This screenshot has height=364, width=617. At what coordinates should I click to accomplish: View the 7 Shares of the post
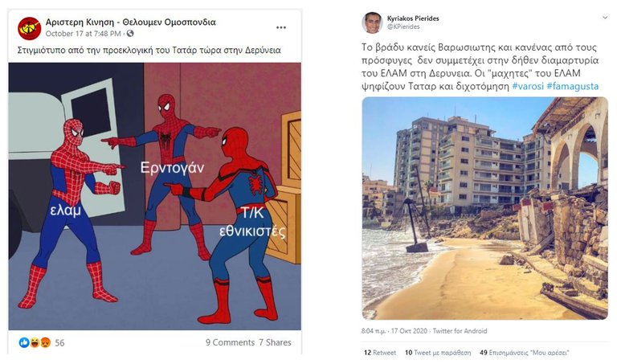point(275,342)
